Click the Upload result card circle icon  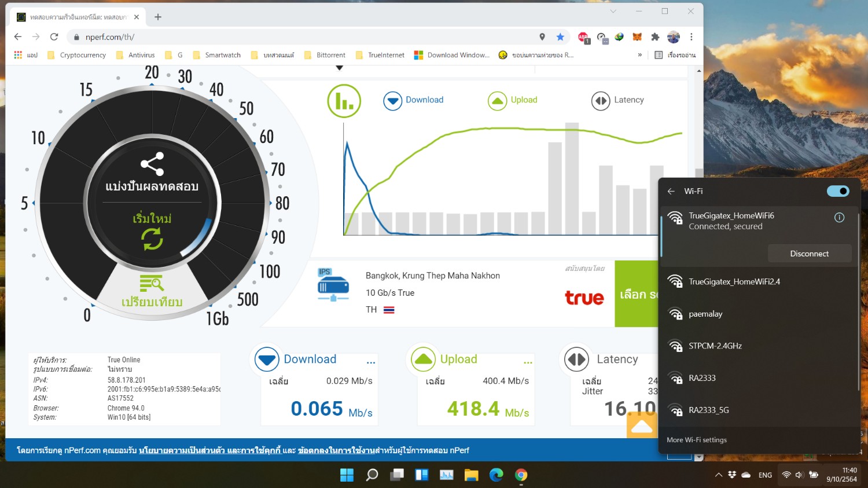(424, 359)
